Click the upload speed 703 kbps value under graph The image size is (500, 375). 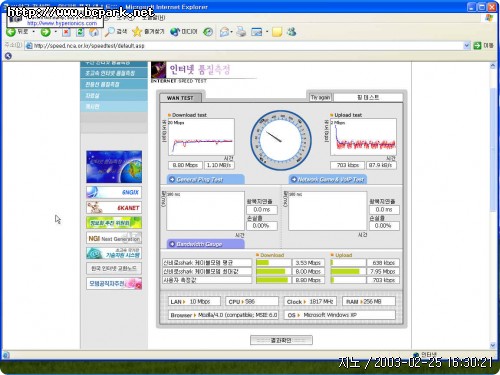[347, 165]
